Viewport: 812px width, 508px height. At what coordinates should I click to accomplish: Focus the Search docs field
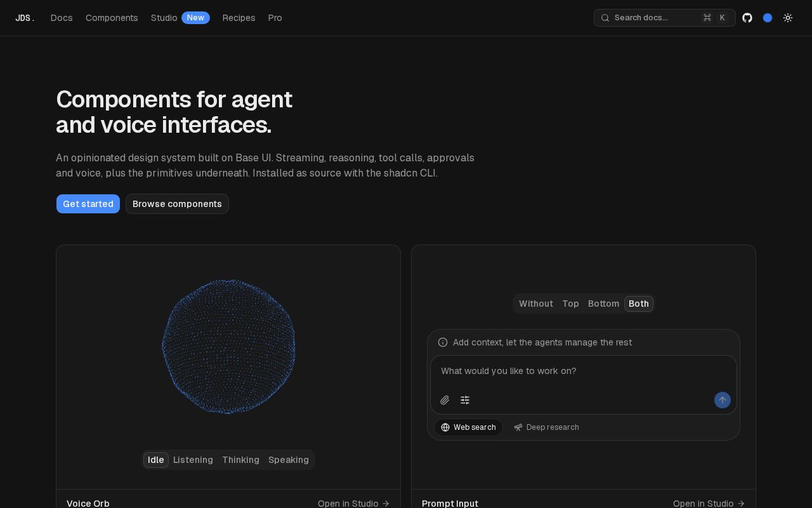[665, 18]
